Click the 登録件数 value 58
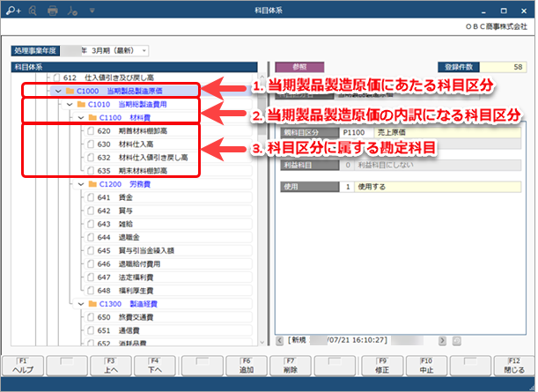Image resolution: width=538 pixels, height=392 pixels. 503,67
